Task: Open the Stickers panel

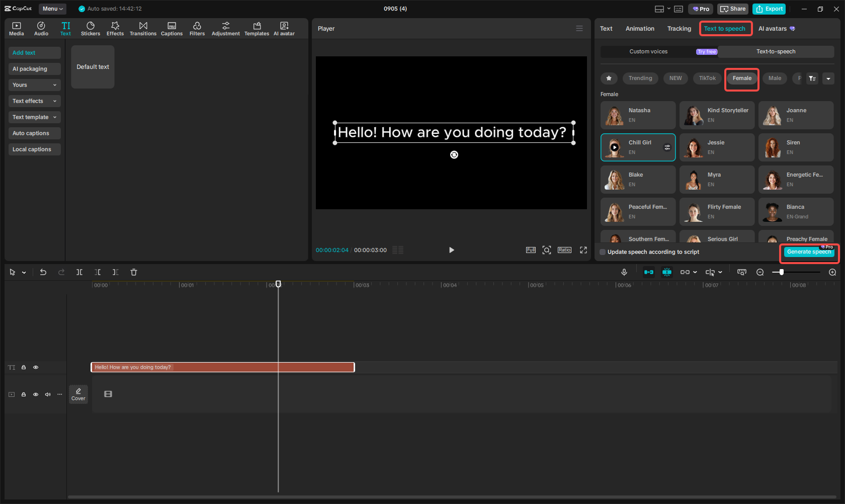Action: 91,29
